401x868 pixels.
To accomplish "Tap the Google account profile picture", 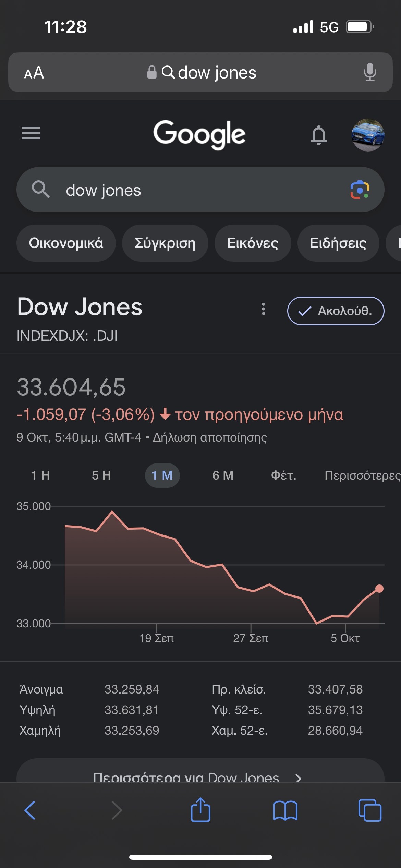I will [368, 135].
